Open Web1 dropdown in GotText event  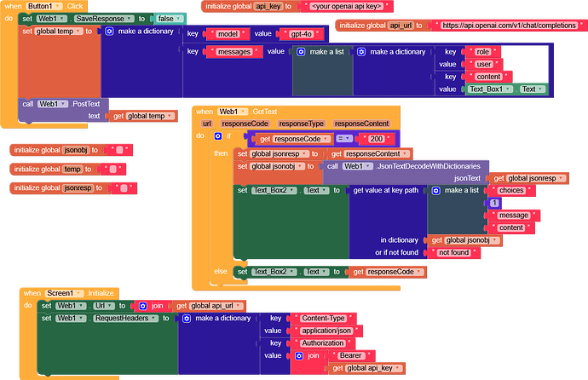click(233, 112)
